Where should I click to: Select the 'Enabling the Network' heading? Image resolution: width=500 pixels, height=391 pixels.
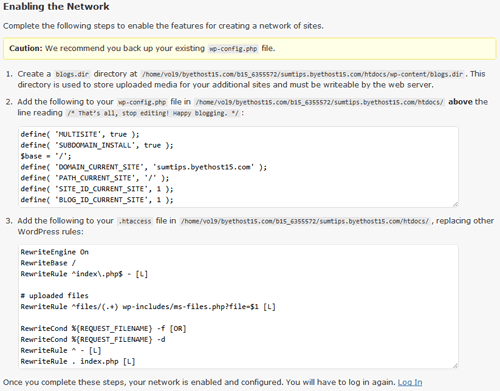56,7
